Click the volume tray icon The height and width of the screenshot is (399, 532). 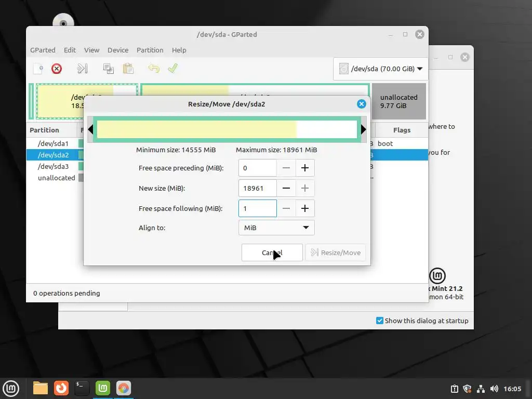(494, 389)
